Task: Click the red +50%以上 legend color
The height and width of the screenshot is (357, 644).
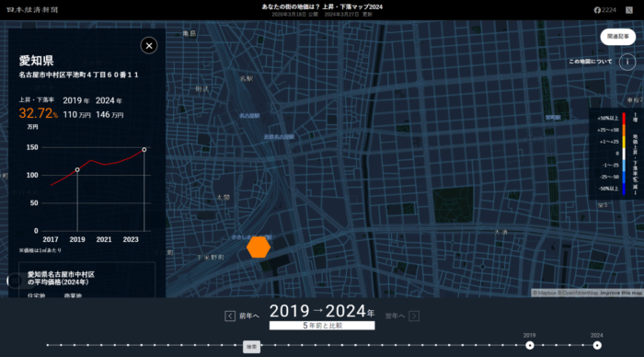Action: click(x=624, y=119)
